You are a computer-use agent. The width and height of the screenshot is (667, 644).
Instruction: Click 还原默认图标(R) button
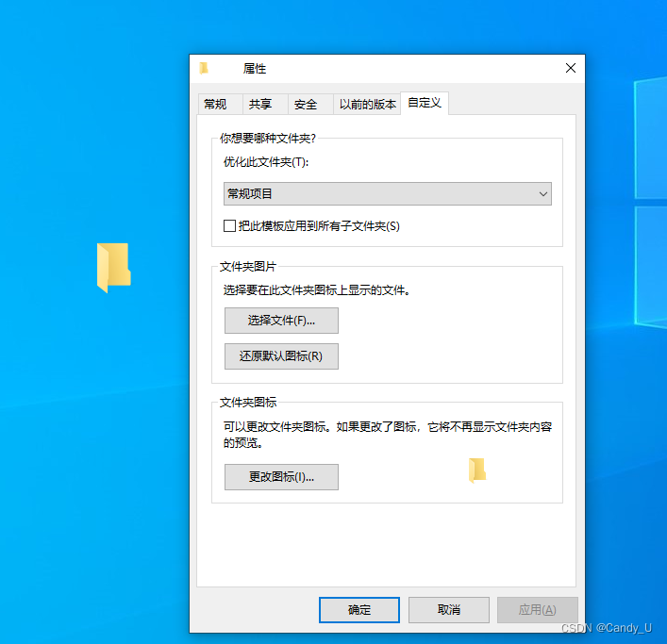(281, 356)
